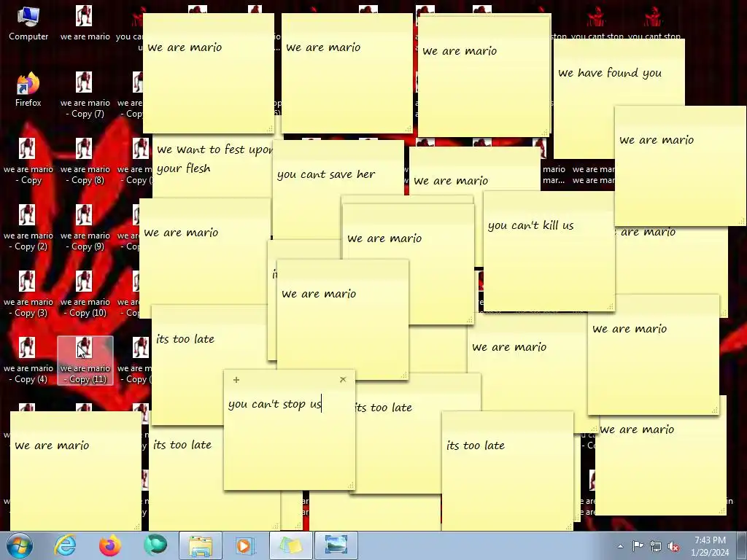Viewport: 747px width, 560px height.
Task: Open Windows Media Player from the taskbar
Action: pyautogui.click(x=245, y=545)
